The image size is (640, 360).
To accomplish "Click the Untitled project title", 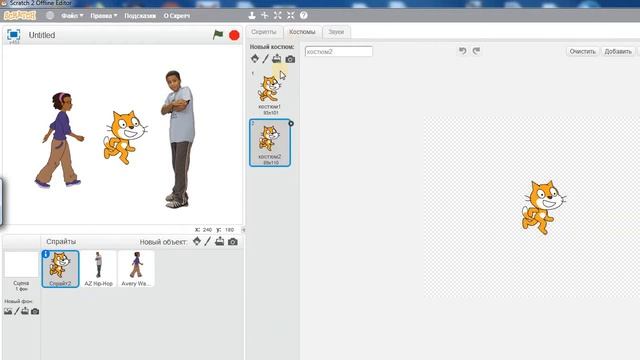I will [42, 35].
